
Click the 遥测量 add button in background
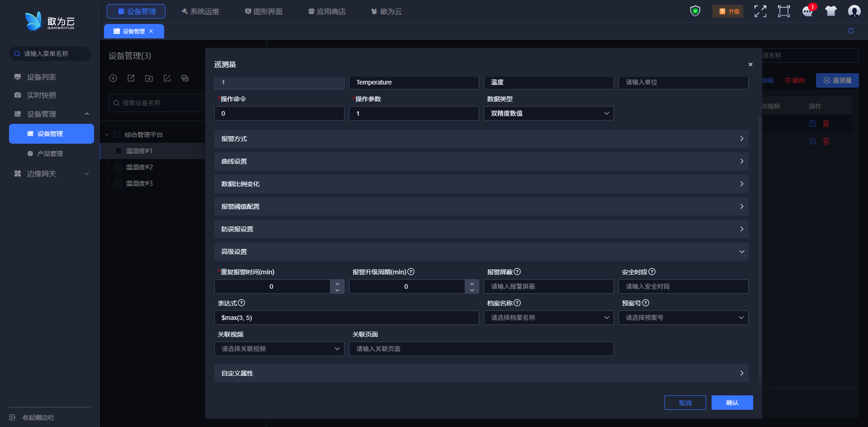[837, 80]
